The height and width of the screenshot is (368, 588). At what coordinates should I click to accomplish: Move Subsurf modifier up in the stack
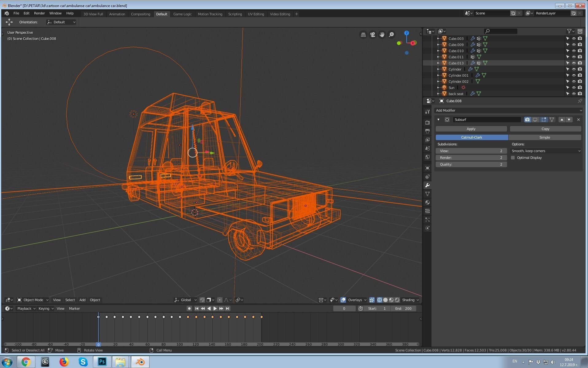562,120
